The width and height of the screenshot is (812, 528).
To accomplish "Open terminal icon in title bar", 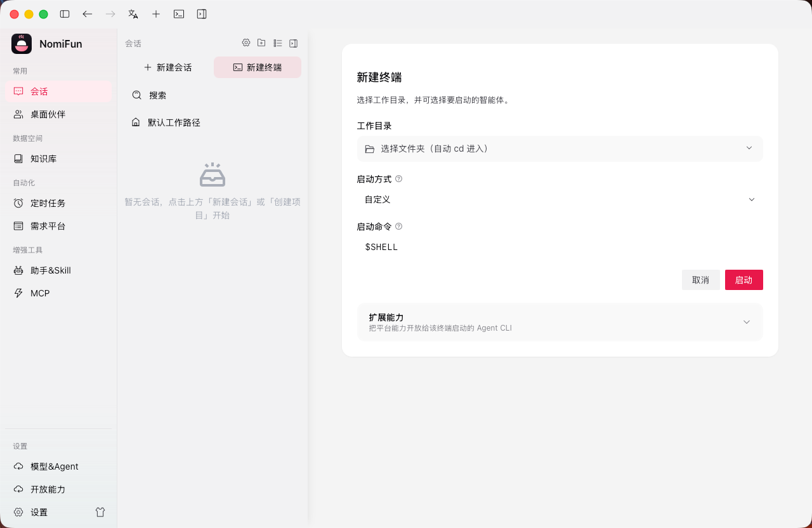I will (x=179, y=14).
